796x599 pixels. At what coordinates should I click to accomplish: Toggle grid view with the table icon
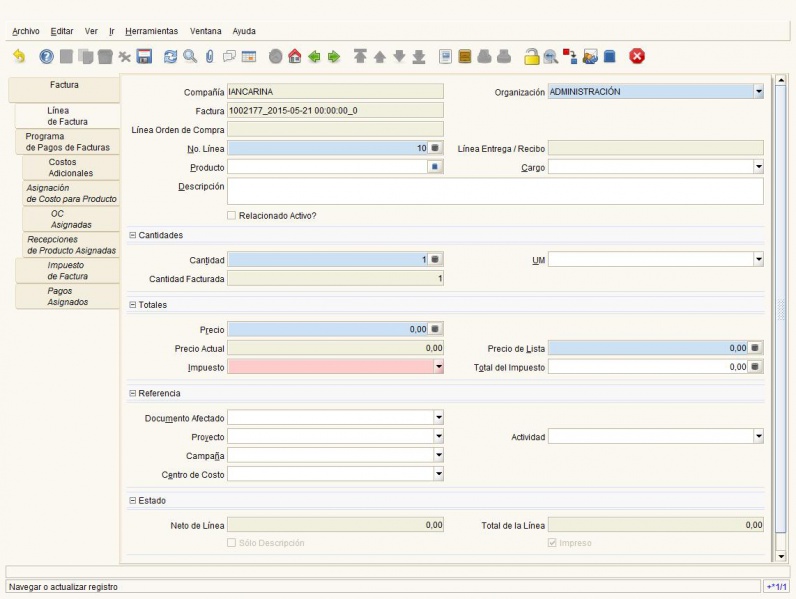click(x=249, y=56)
